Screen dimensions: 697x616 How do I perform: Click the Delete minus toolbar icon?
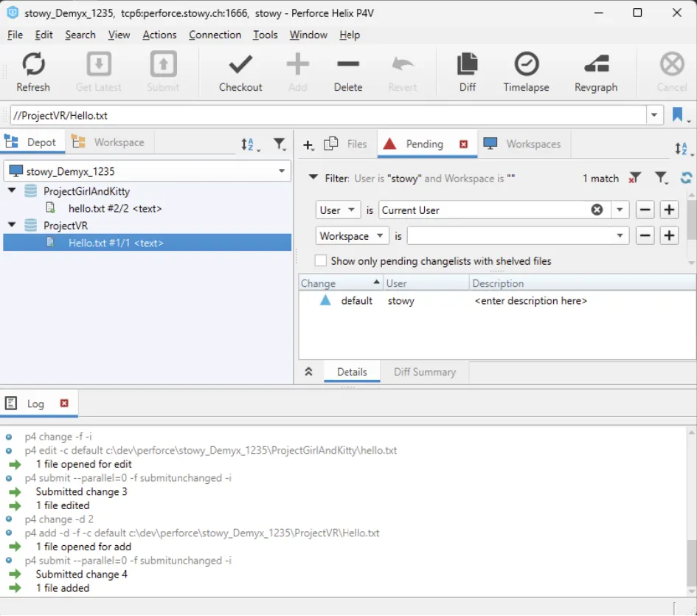348,64
